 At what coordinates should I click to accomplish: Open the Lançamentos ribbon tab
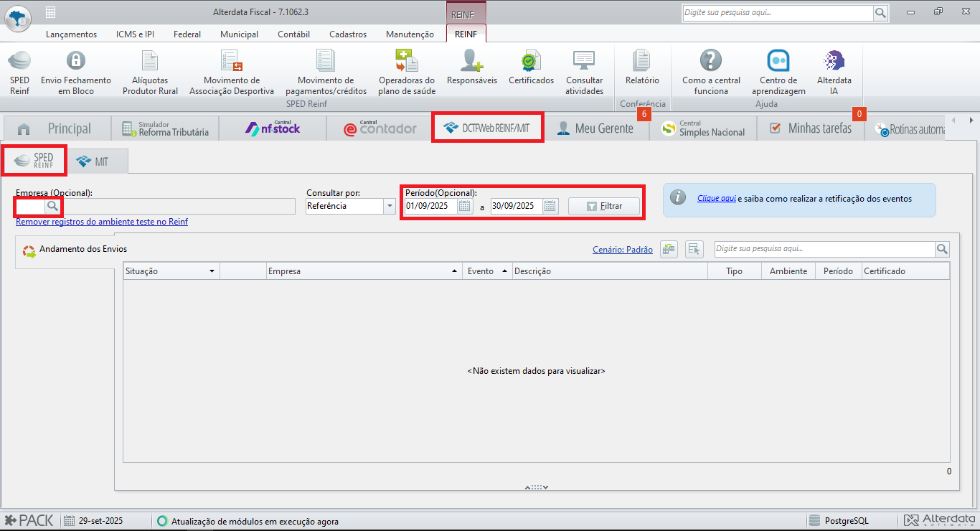pyautogui.click(x=71, y=34)
